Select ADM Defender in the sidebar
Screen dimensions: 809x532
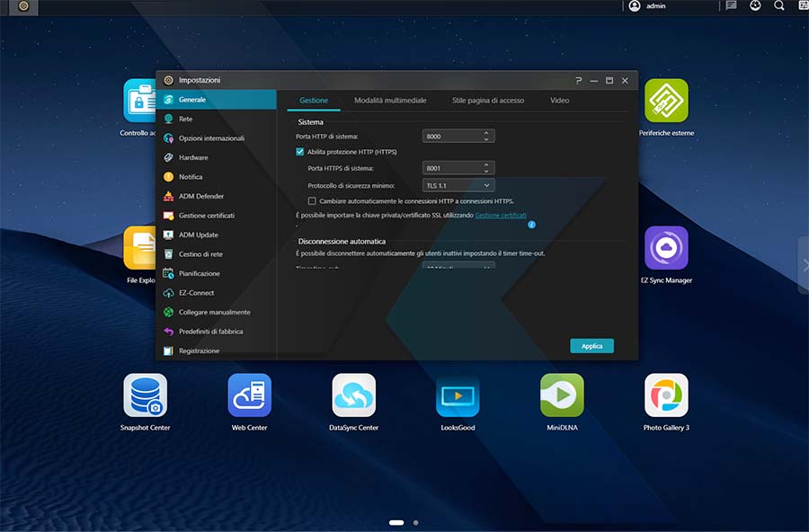(200, 196)
